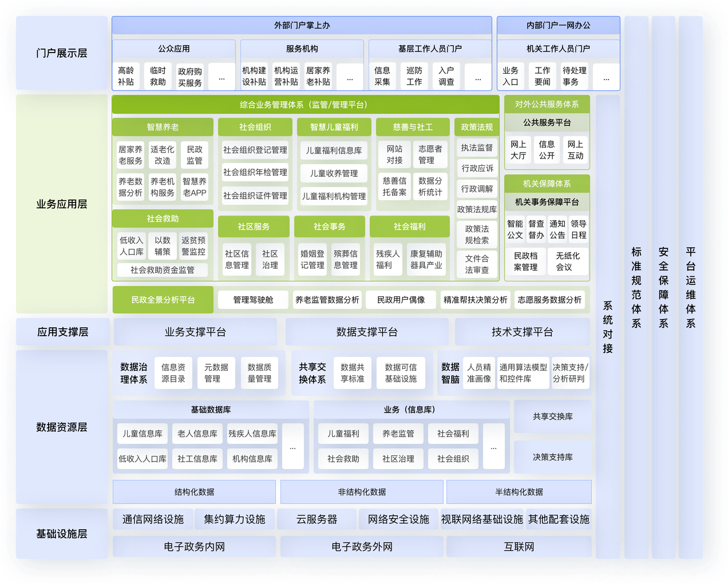This screenshot has width=728, height=584.
Task: Select the 网上大厅 public service box
Action: click(x=519, y=150)
